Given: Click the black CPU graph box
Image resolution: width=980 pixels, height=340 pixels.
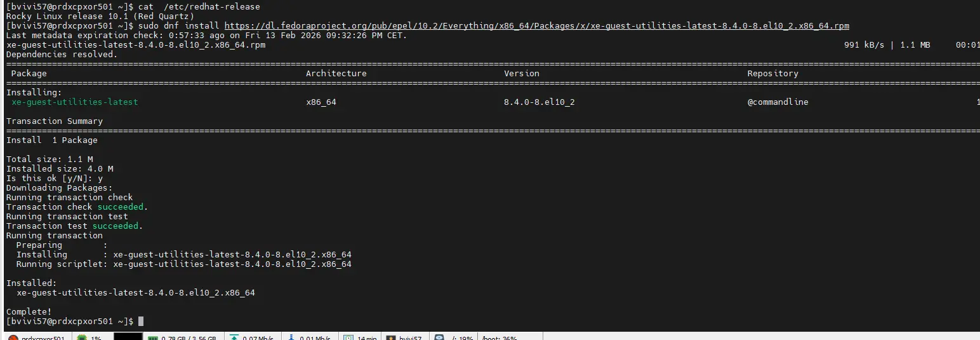Looking at the screenshot, I should tap(128, 337).
